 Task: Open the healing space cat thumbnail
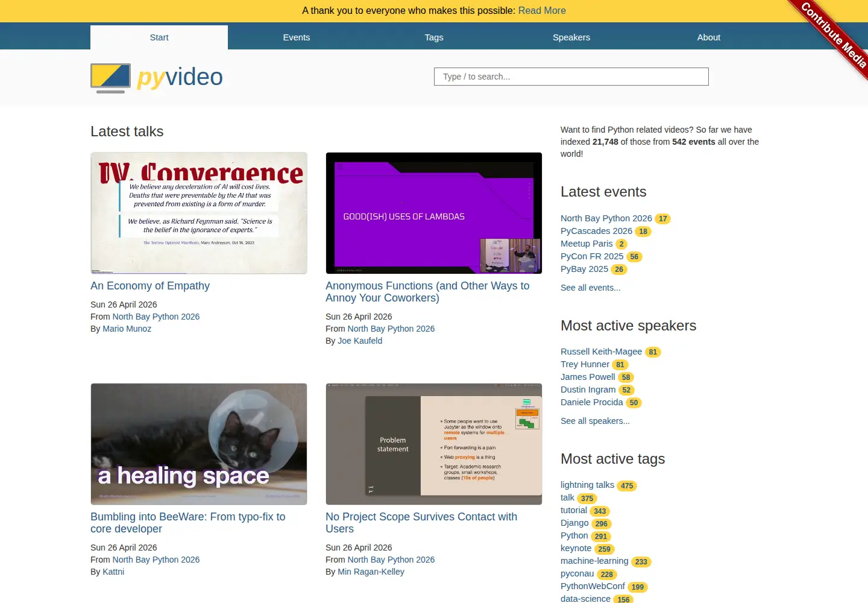(199, 444)
